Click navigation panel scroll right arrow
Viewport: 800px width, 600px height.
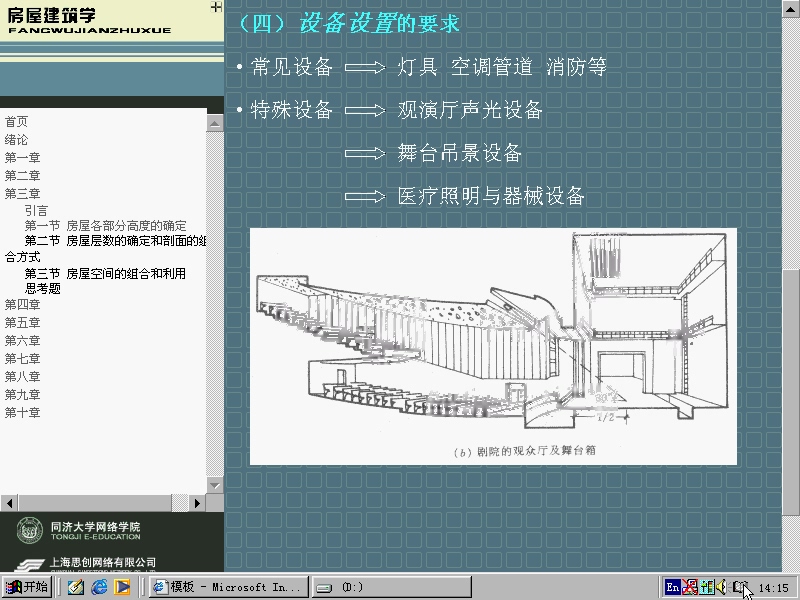pos(197,503)
